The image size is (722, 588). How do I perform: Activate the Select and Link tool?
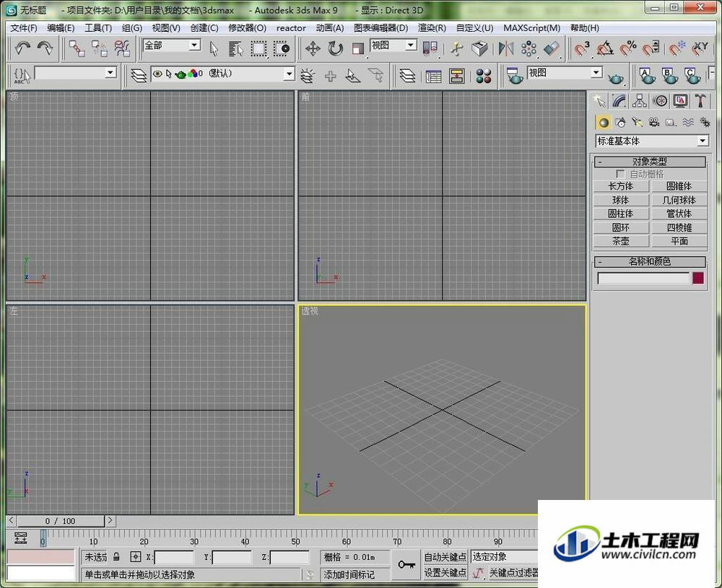point(77,48)
